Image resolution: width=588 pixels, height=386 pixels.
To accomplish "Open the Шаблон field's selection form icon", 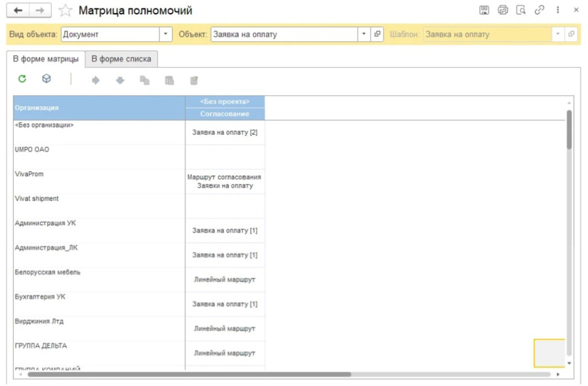I will (x=571, y=34).
